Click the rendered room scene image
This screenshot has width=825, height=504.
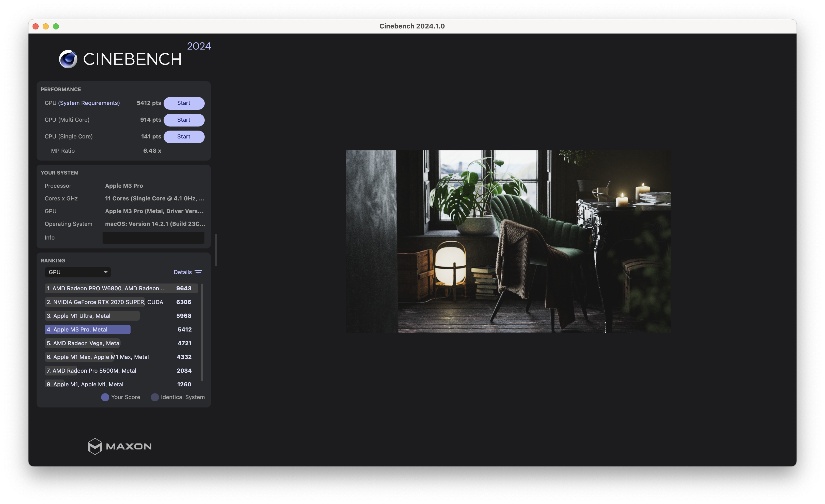508,241
